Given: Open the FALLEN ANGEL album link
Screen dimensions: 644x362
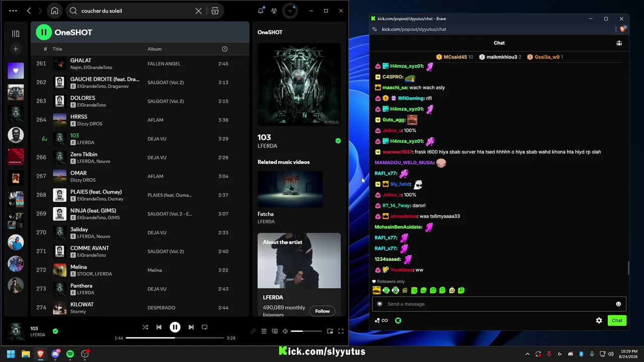Looking at the screenshot, I should [164, 64].
